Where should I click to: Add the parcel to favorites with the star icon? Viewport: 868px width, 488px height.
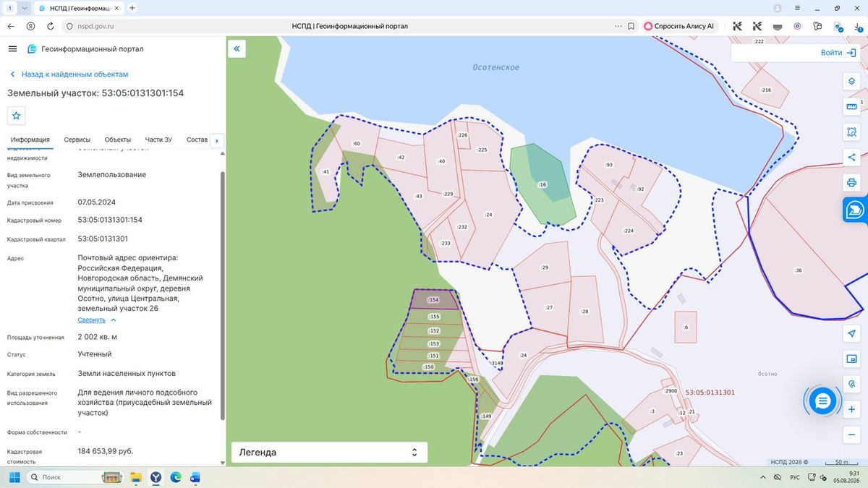(17, 116)
